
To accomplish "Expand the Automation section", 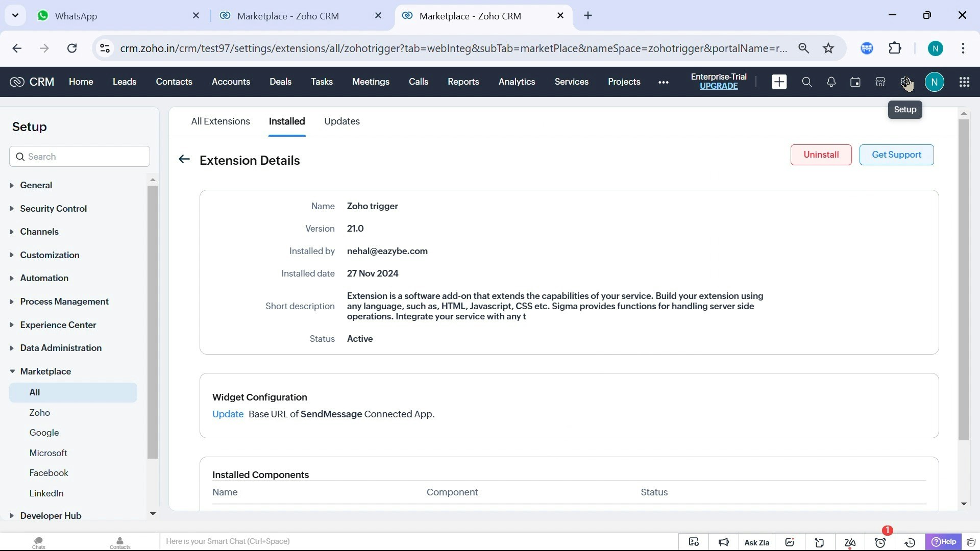I will tap(44, 278).
